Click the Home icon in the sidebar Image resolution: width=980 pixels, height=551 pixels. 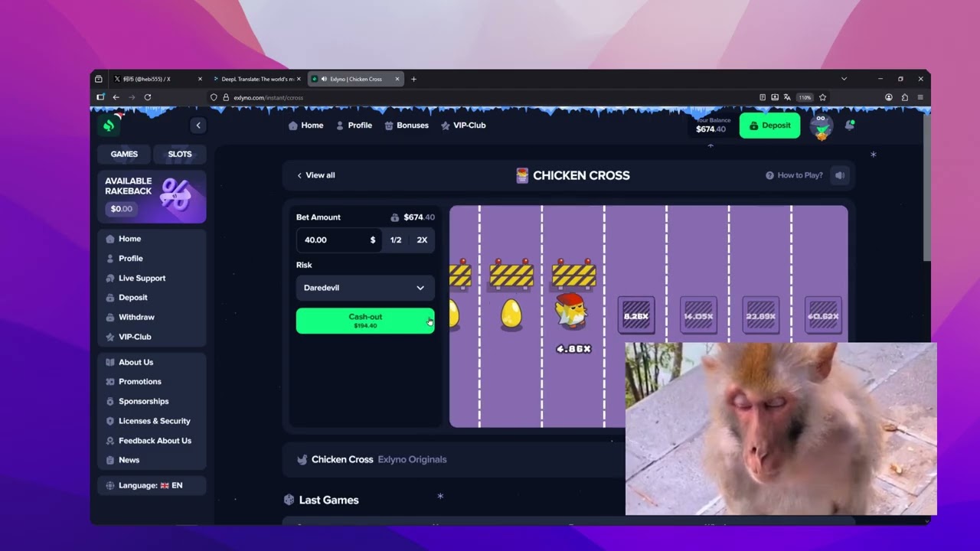tap(110, 239)
